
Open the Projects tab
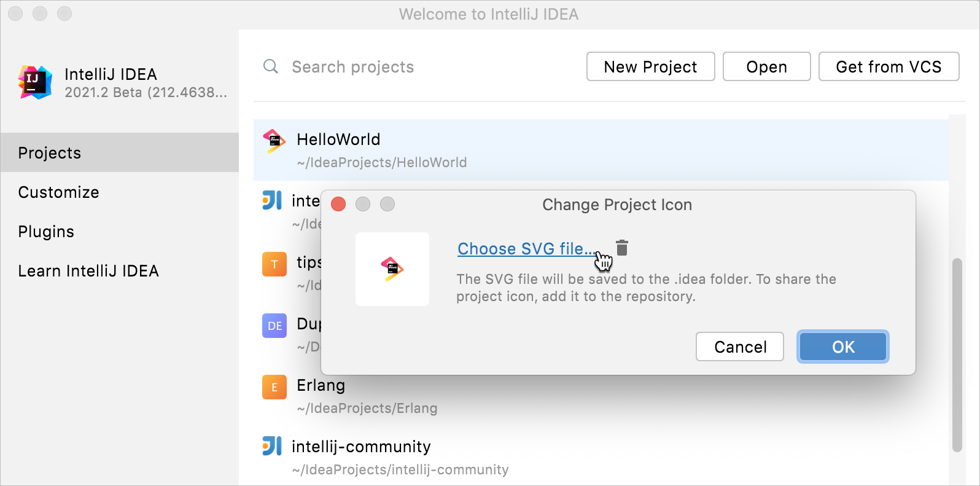pyautogui.click(x=120, y=152)
